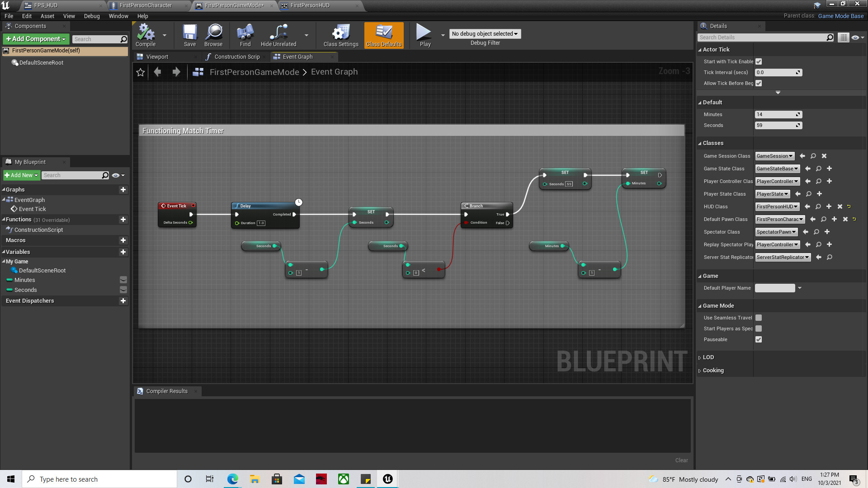This screenshot has width=868, height=488.
Task: Enable Use Seamless Travel checkbox
Action: tap(759, 318)
